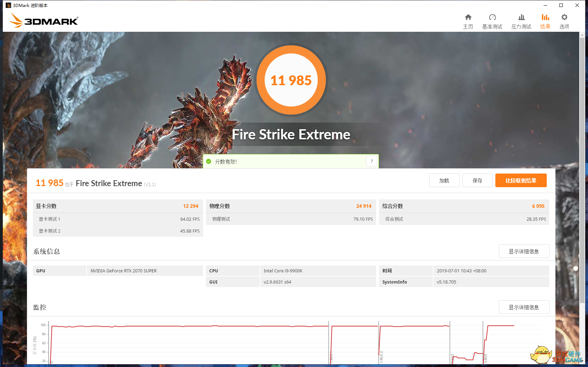588x367 pixels.
Task: Click the 11 985 score circle
Action: coord(291,80)
